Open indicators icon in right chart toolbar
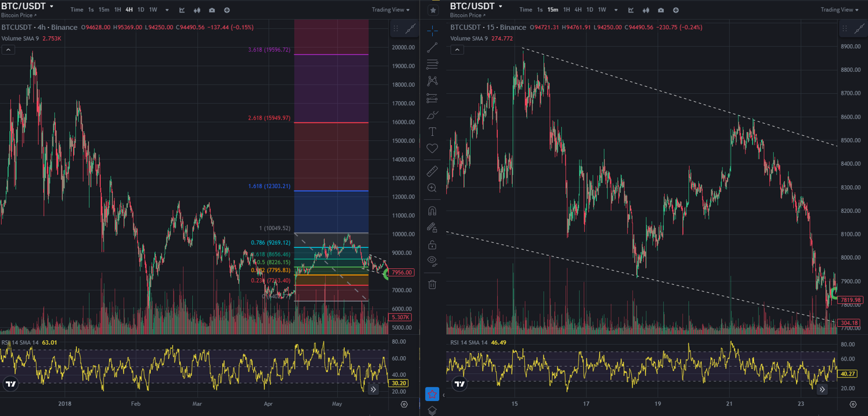This screenshot has height=416, width=868. 631,10
